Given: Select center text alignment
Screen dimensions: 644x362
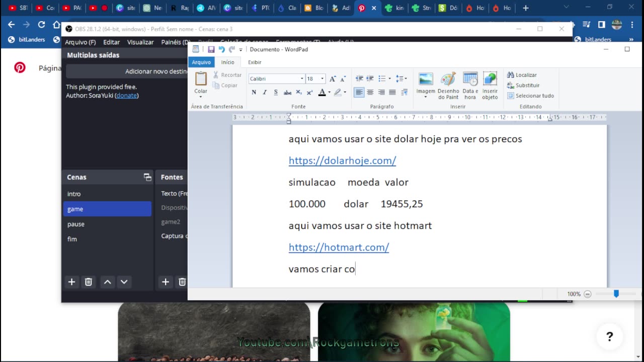Looking at the screenshot, I should pos(370,93).
